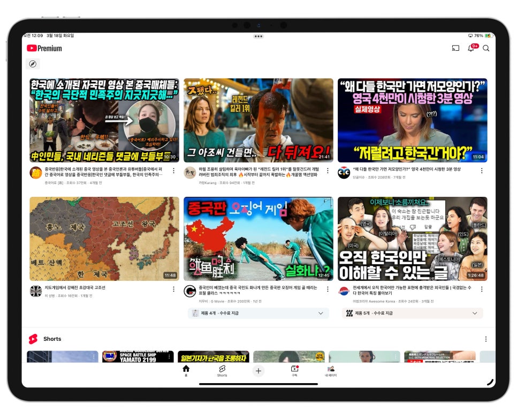Open the 내 페이지 profile tab
The width and height of the screenshot is (517, 420).
pos(331,371)
